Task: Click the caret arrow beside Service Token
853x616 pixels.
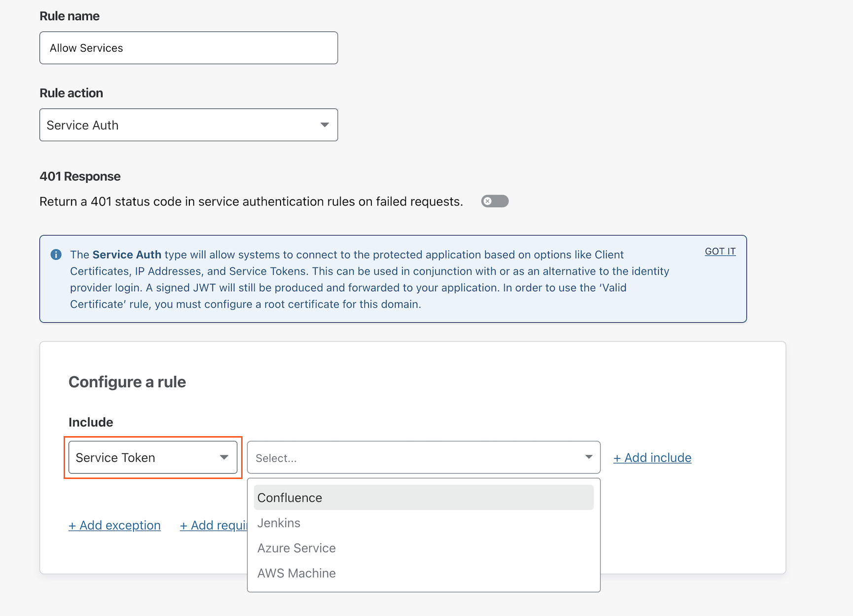Action: pos(224,458)
